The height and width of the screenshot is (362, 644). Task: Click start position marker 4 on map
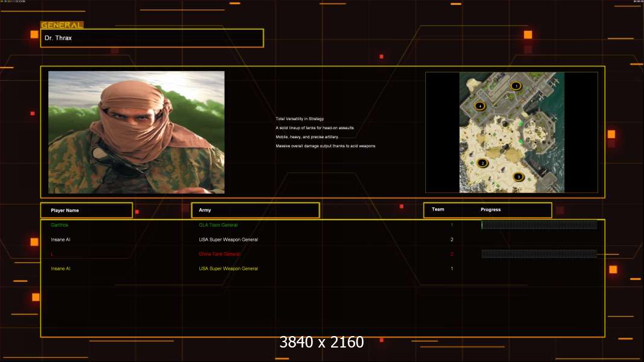click(x=480, y=106)
